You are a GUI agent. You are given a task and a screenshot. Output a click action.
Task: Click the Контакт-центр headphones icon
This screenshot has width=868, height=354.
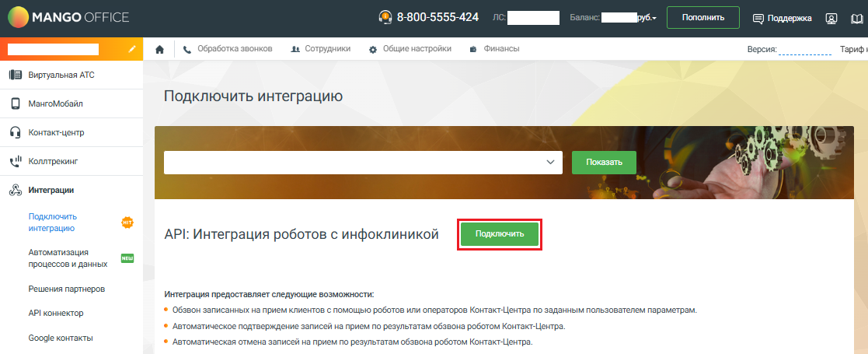click(x=16, y=132)
